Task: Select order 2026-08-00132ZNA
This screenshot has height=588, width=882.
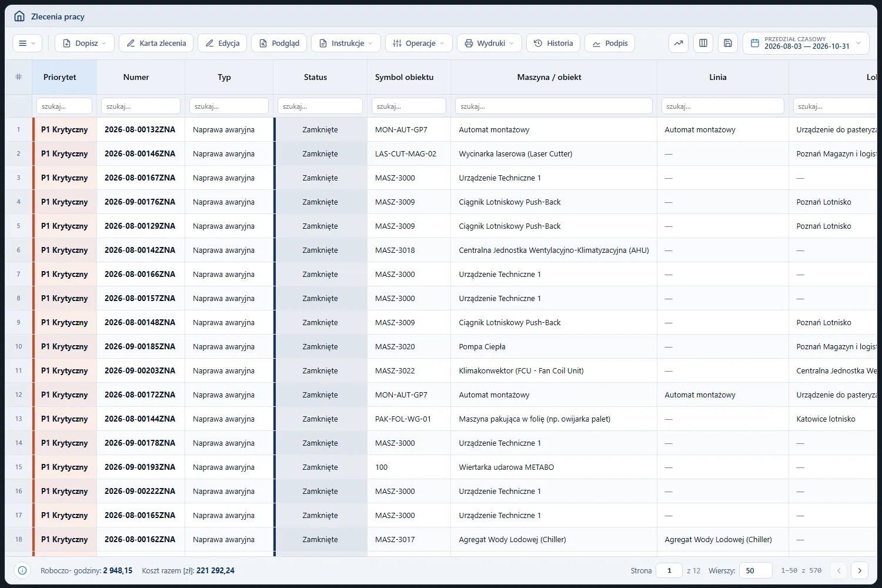Action: [140, 129]
